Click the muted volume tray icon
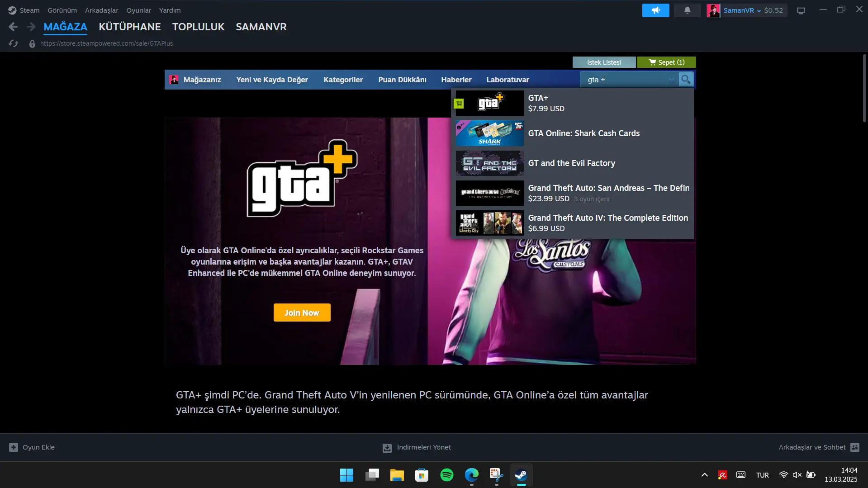The image size is (868, 488). (x=797, y=475)
